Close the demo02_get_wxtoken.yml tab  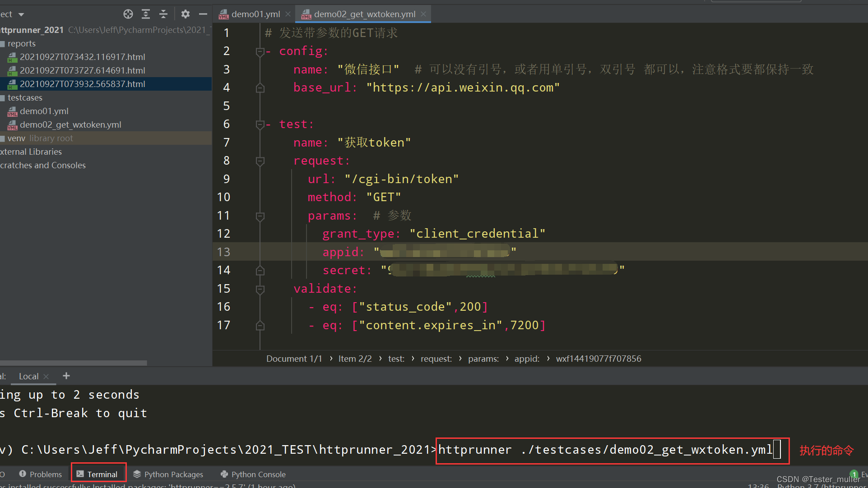click(423, 14)
